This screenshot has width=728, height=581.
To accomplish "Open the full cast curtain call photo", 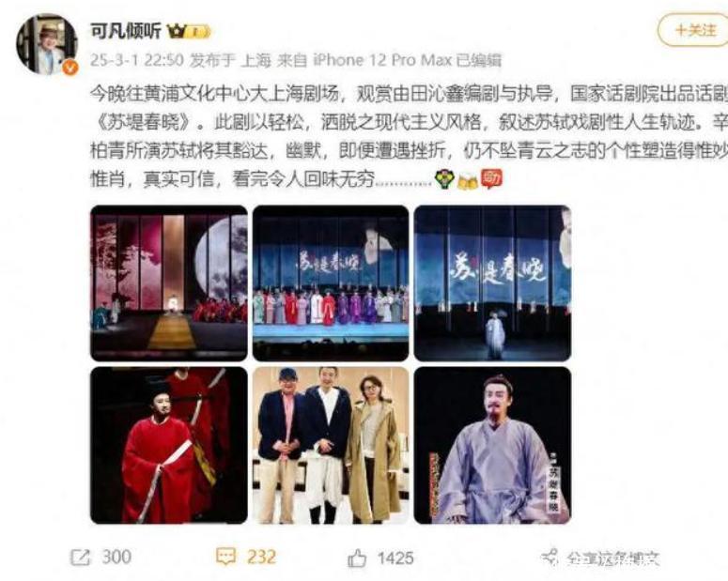I will click(331, 283).
